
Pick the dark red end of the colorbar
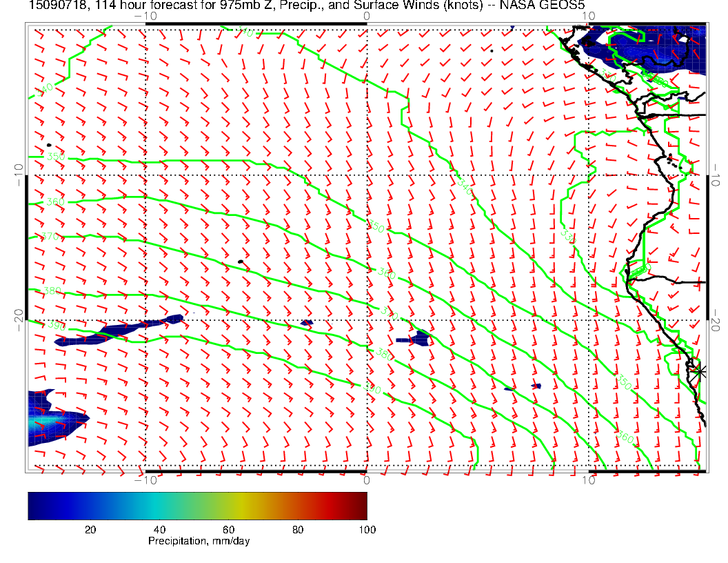click(363, 506)
